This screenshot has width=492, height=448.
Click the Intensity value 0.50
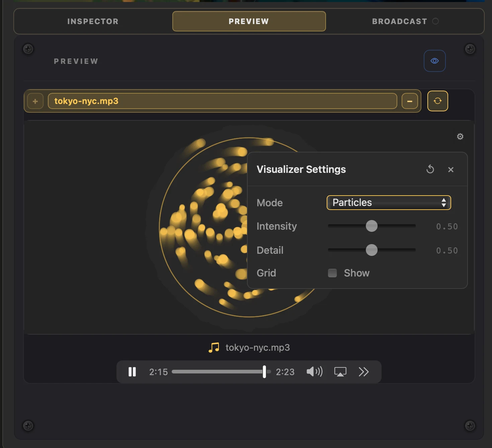(447, 227)
